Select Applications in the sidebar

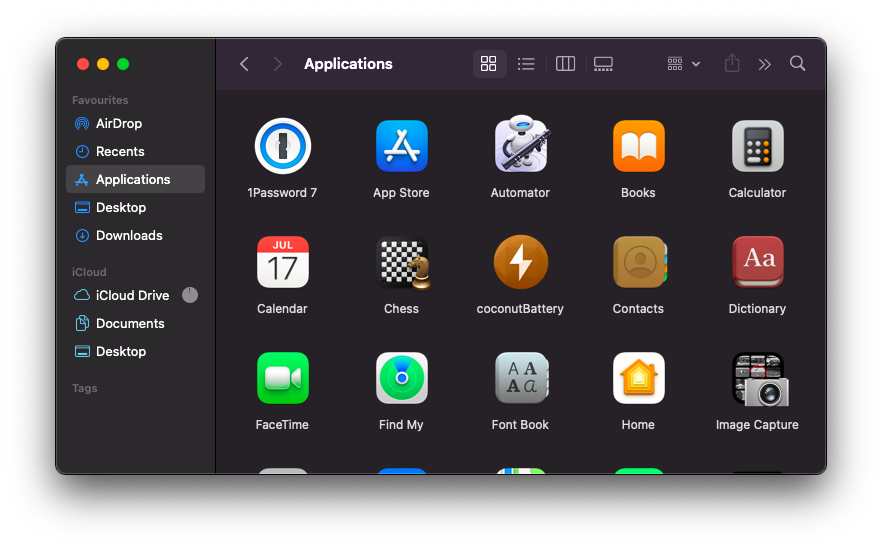[136, 179]
